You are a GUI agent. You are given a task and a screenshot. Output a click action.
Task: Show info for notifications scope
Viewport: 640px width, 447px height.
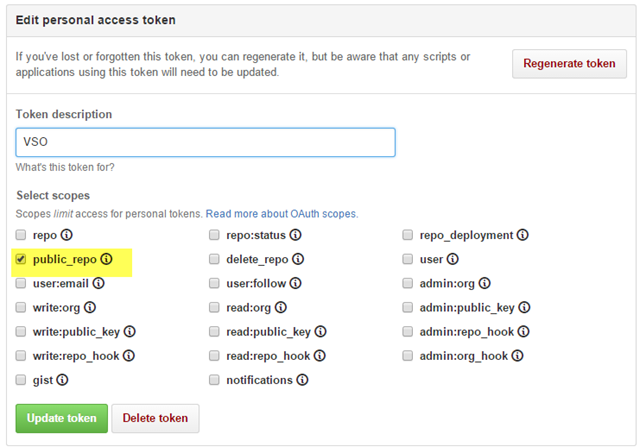coord(302,380)
